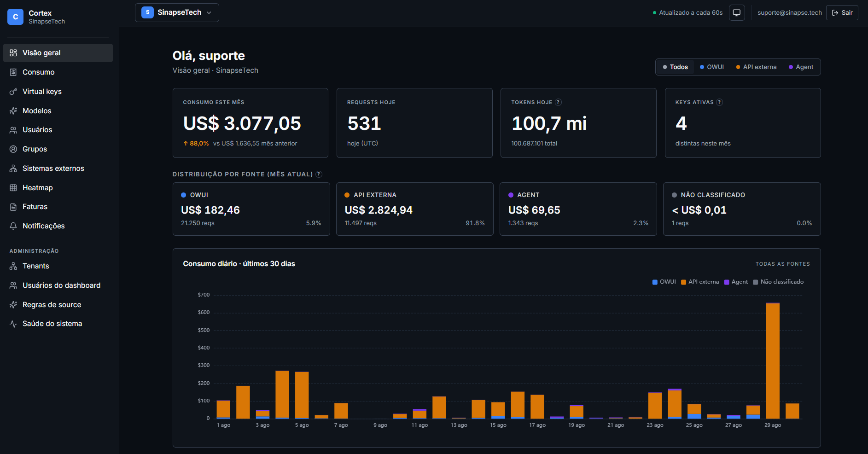This screenshot has width=868, height=454.
Task: Click the Distribuição por fonte help icon
Action: coord(319,174)
